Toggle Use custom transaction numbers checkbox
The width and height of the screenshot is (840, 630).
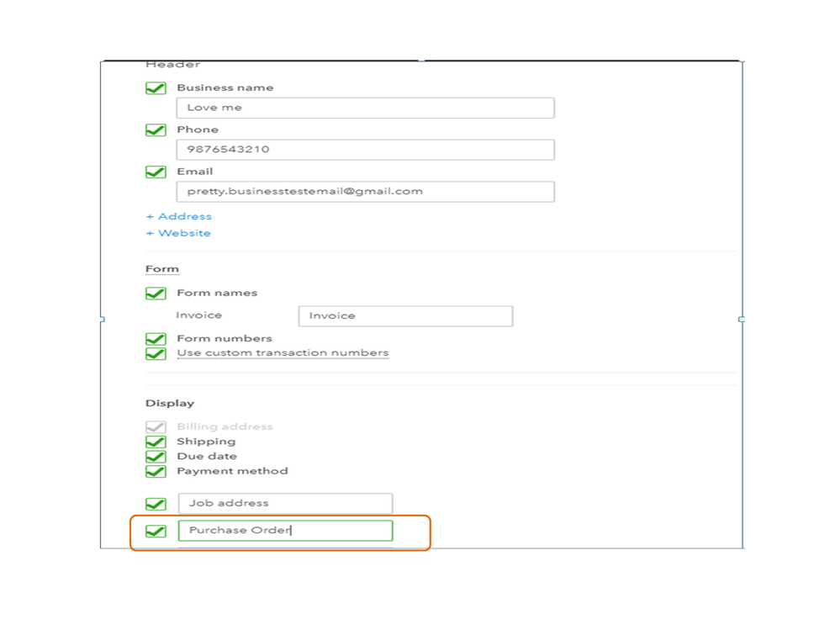[156, 353]
